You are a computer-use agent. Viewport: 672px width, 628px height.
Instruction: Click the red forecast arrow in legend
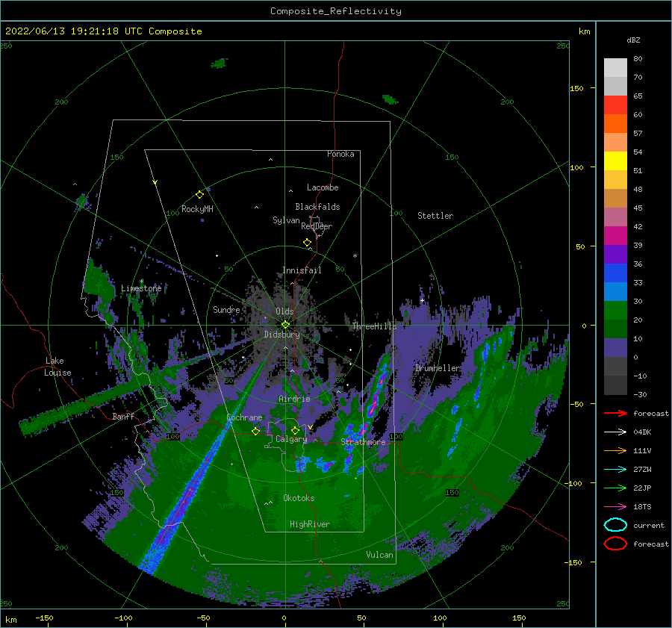point(615,413)
